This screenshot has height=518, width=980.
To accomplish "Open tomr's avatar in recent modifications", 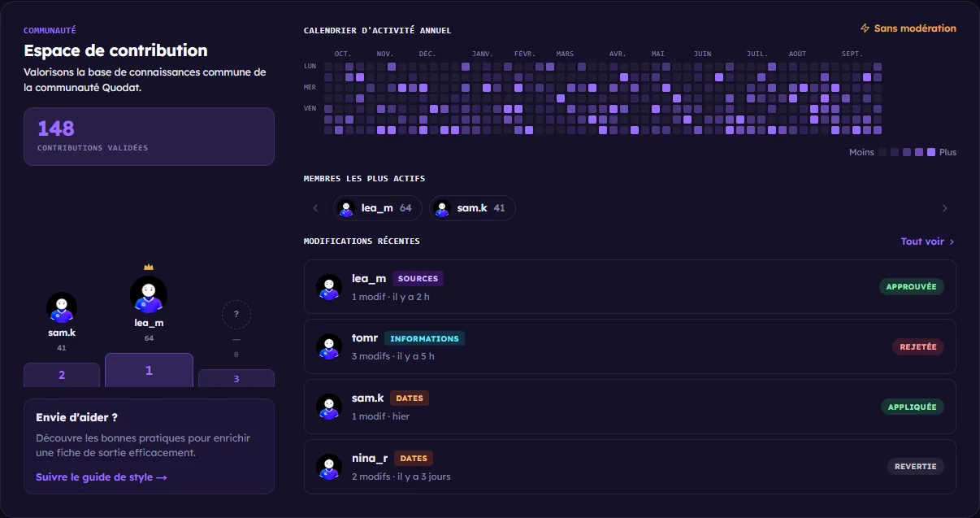I will tap(329, 346).
